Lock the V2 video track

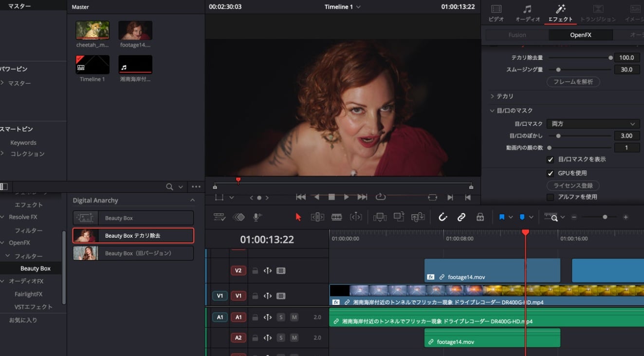[x=255, y=271]
